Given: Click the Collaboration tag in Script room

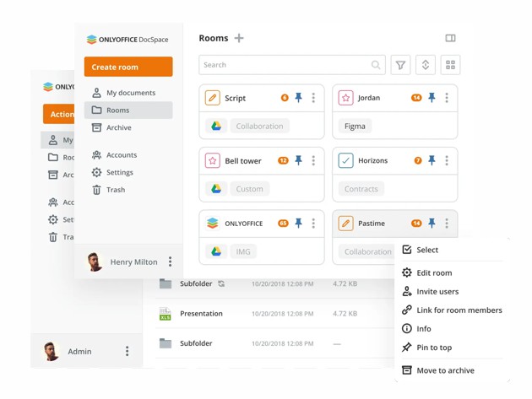Looking at the screenshot, I should tap(259, 126).
